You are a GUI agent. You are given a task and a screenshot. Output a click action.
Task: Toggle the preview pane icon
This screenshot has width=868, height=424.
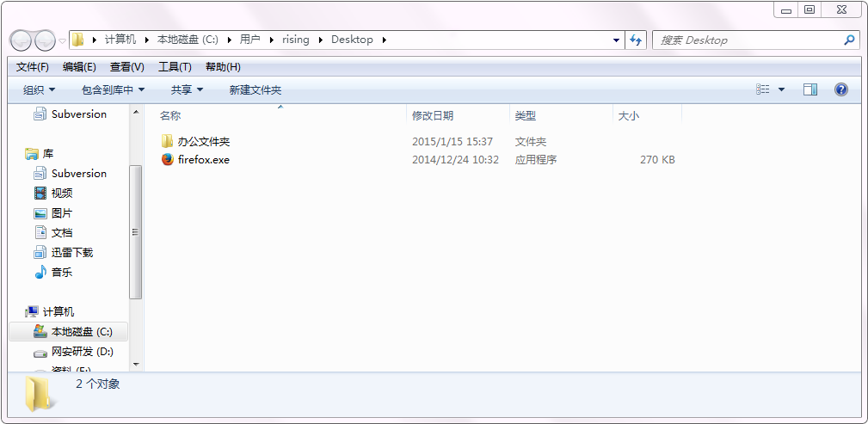(810, 89)
